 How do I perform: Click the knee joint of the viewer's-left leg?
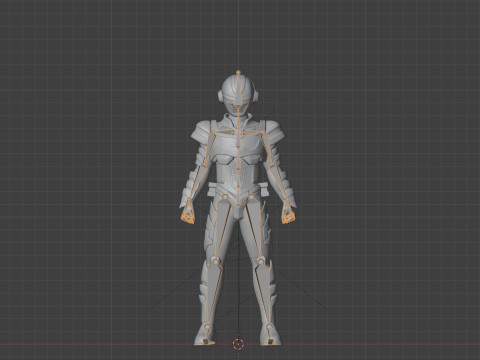tap(215, 262)
